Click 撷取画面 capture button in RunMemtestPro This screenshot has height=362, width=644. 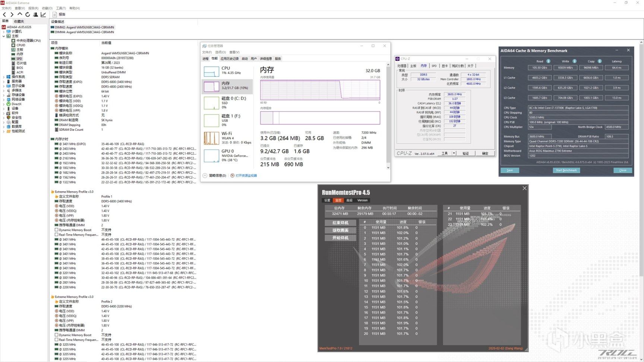(340, 230)
